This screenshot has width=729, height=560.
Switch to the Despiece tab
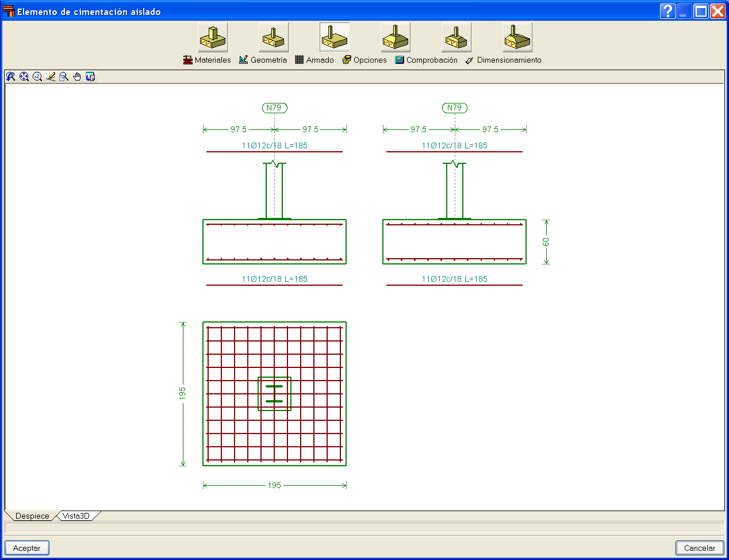coord(32,516)
